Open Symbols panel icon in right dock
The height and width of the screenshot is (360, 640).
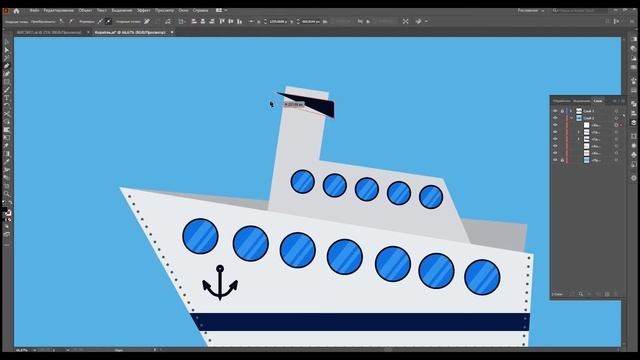coord(633,154)
